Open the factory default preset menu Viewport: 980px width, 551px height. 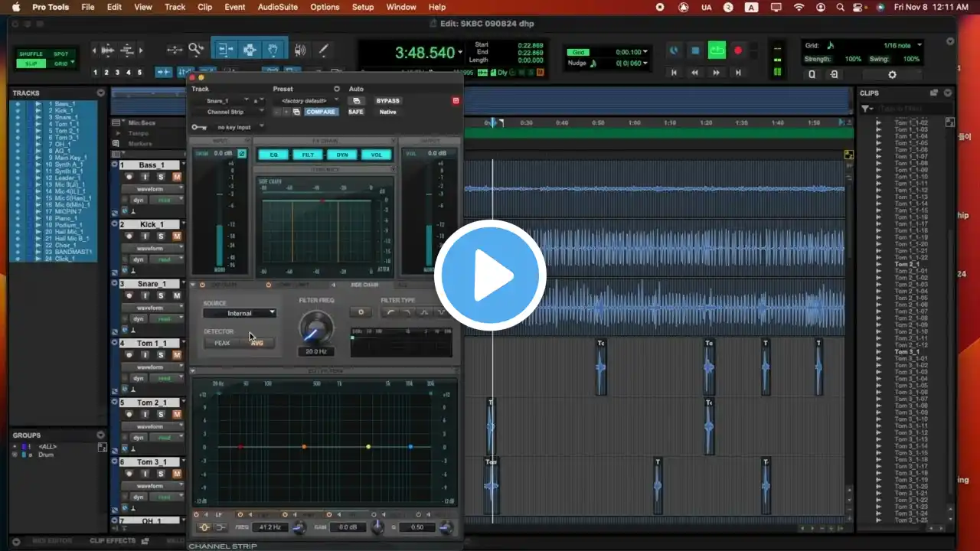pyautogui.click(x=308, y=100)
